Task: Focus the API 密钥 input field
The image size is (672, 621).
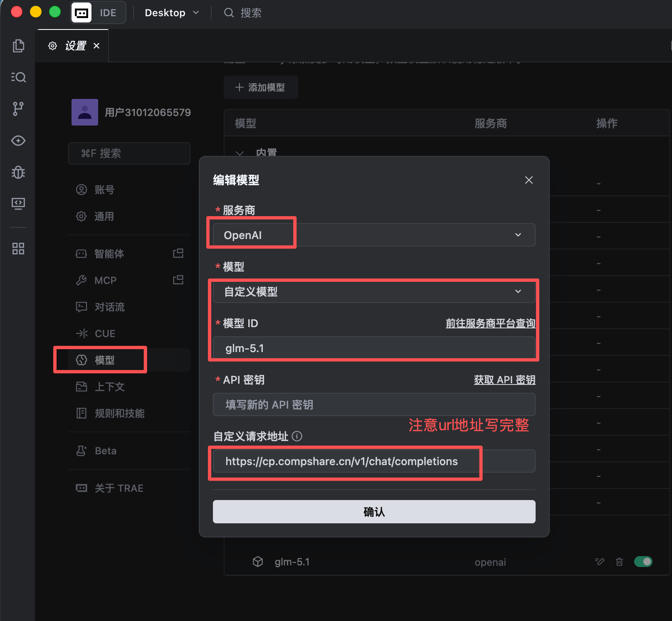Action: point(374,404)
